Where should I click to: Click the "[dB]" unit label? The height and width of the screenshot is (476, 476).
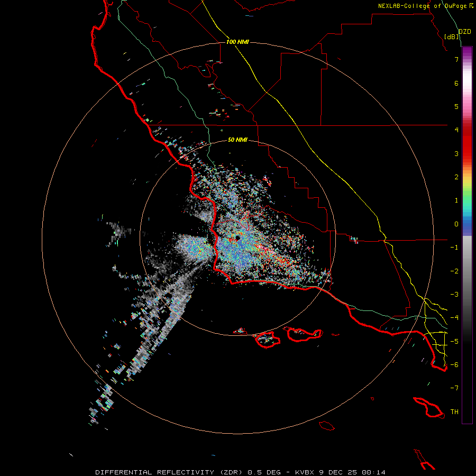452,36
